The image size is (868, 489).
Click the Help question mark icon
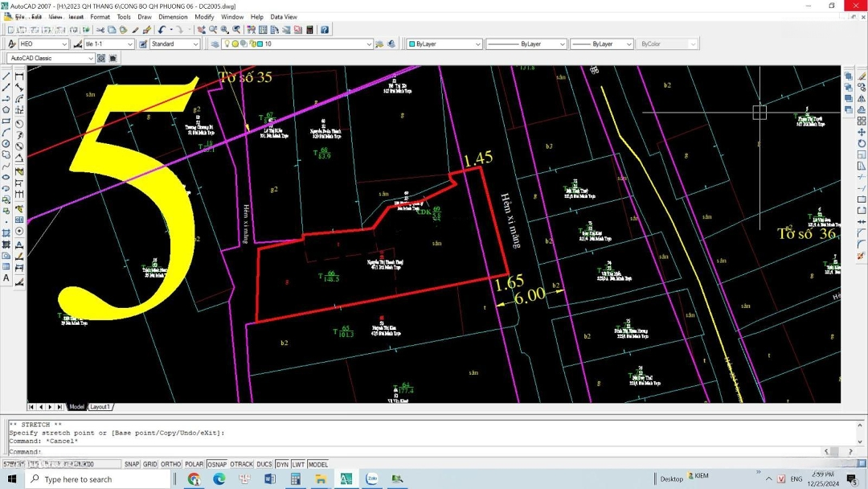325,30
